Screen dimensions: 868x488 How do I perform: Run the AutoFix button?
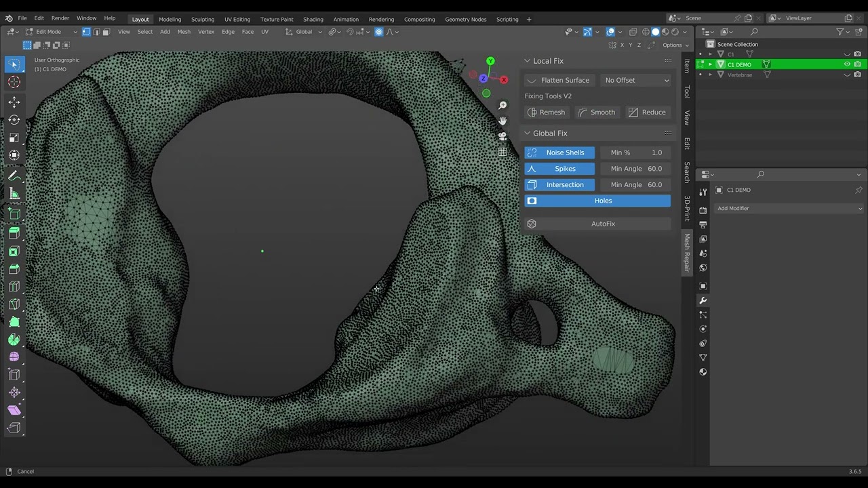597,224
